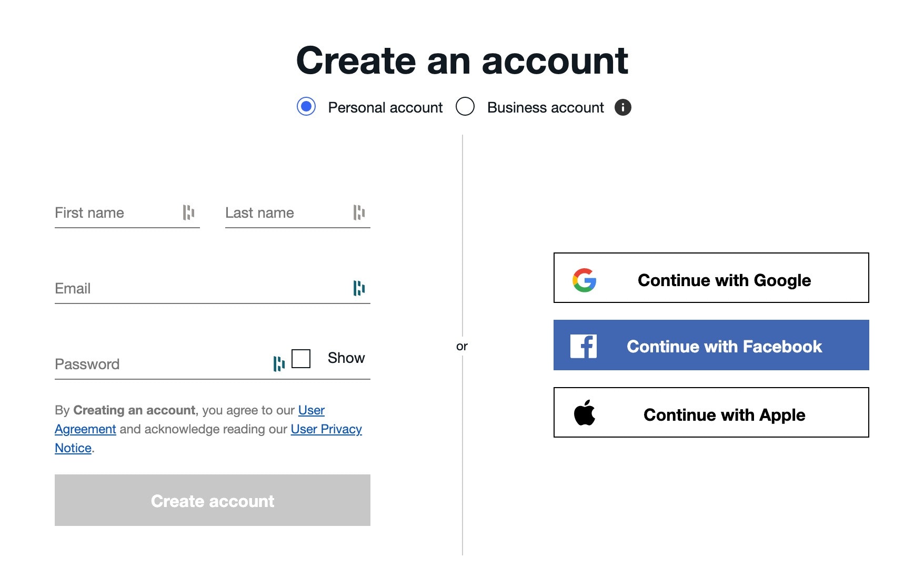Click the info icon beside Business account
The image size is (924, 588).
[622, 107]
